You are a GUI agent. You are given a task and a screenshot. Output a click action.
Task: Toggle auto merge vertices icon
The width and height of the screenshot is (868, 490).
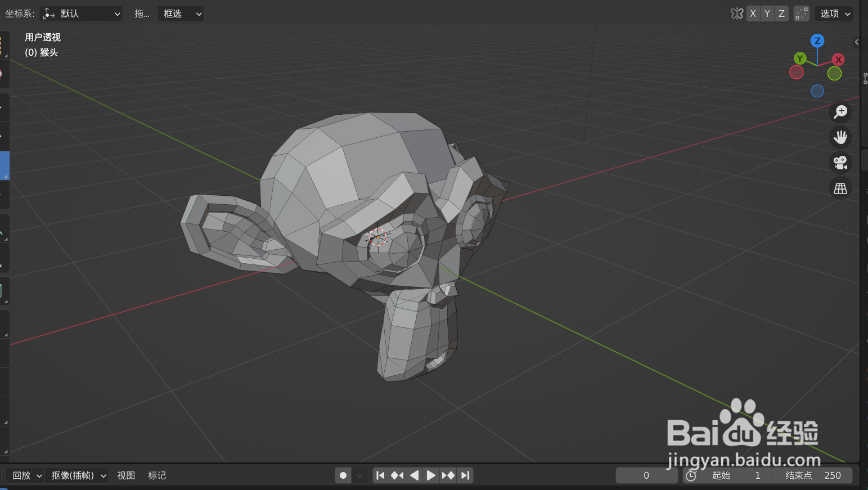click(802, 14)
